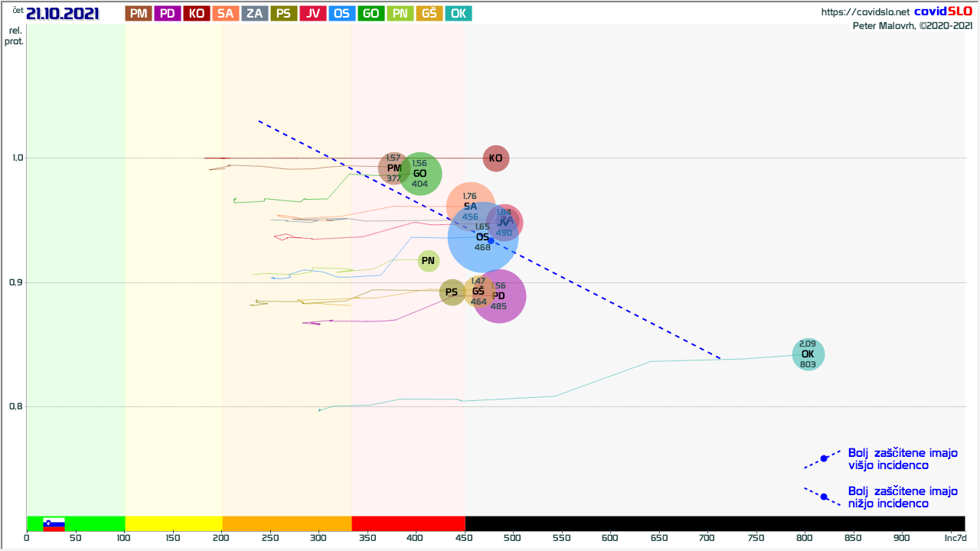980x551 pixels.
Task: Select the olive PS region bubble
Action: [x=452, y=292]
